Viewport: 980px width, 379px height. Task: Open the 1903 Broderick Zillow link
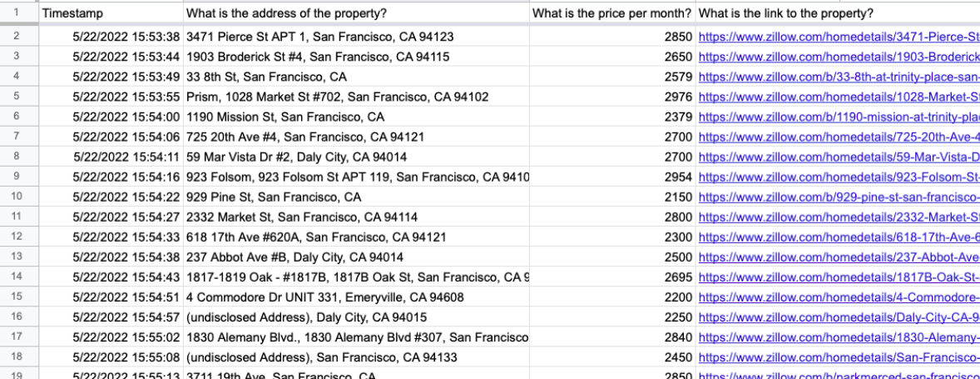point(839,57)
